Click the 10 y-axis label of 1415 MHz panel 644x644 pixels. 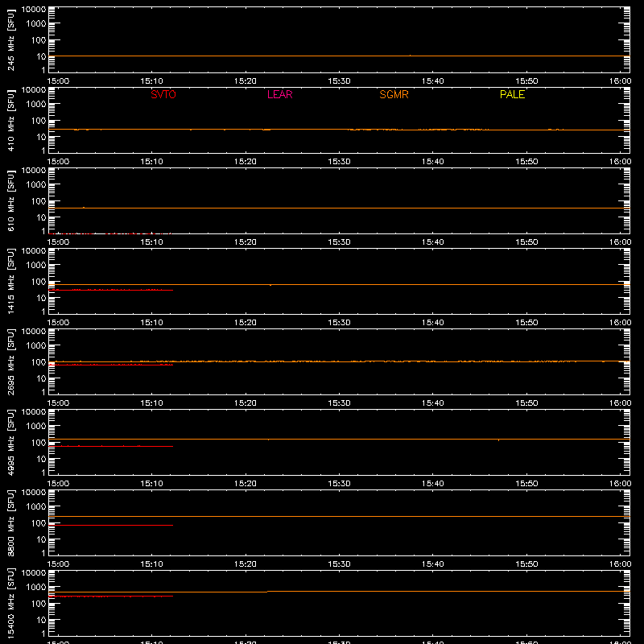pos(41,298)
